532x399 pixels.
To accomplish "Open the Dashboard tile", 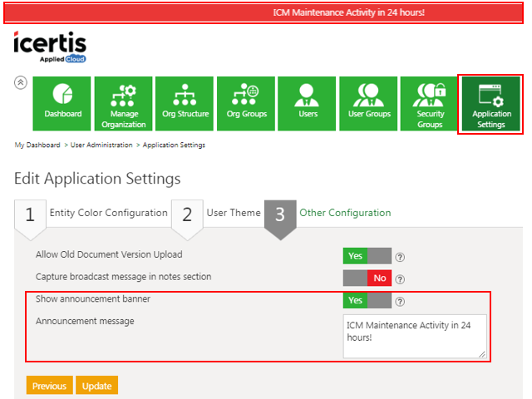I will pyautogui.click(x=63, y=104).
